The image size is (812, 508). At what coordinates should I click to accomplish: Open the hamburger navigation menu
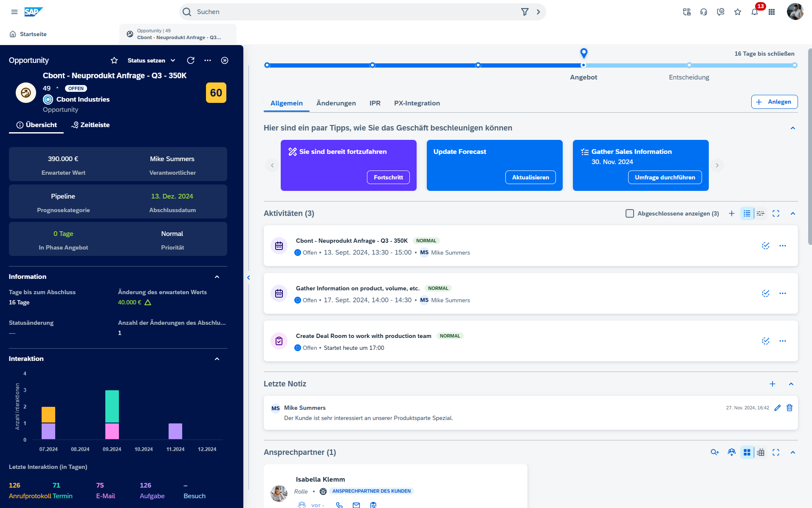pyautogui.click(x=14, y=12)
